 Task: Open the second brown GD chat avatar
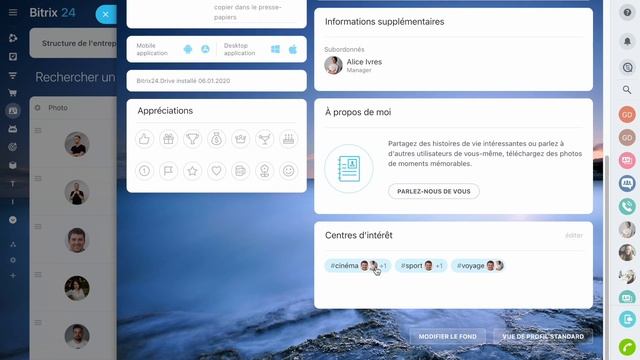point(627,138)
